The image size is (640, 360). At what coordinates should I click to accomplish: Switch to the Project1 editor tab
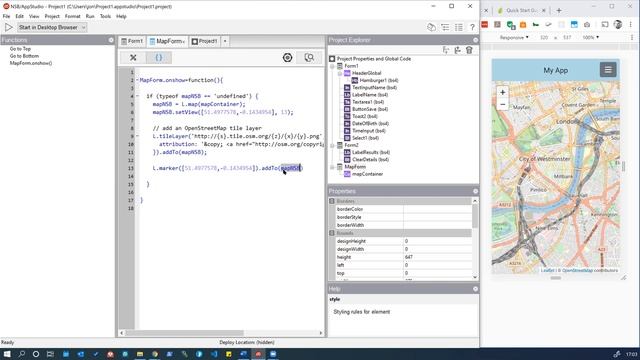pos(204,41)
